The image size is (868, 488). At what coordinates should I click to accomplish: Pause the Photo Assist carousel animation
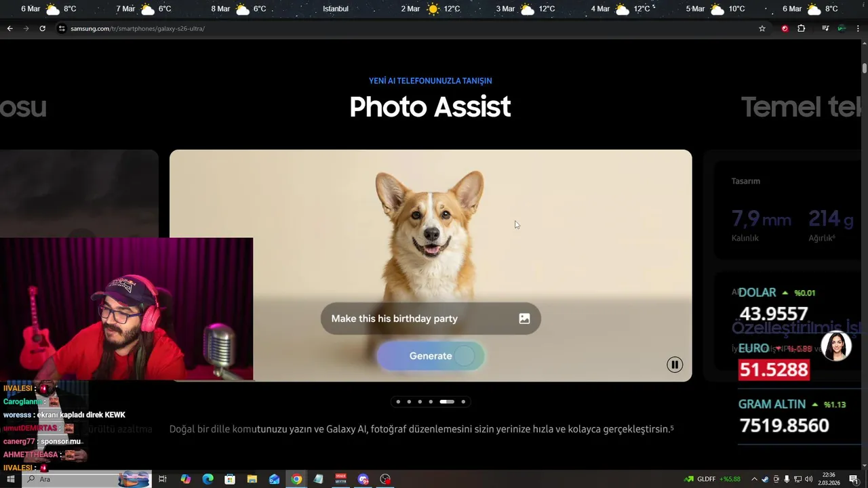tap(675, 365)
